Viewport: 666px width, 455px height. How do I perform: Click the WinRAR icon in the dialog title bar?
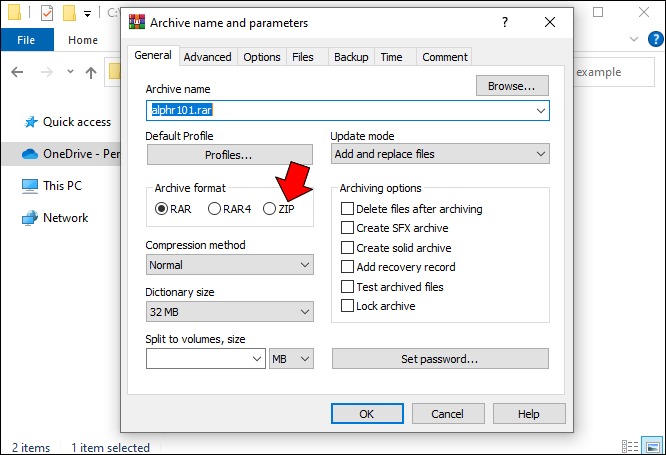coord(138,22)
